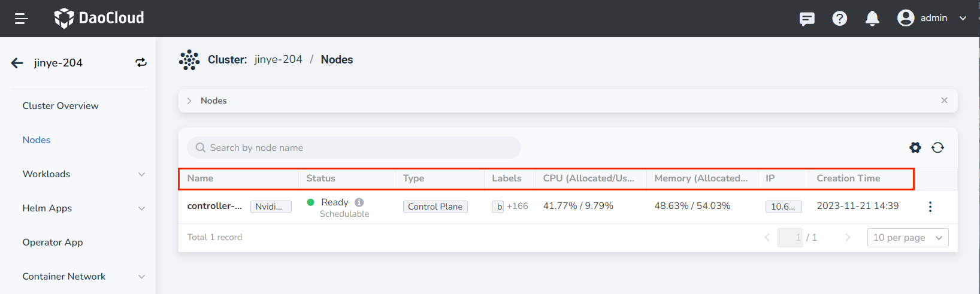Image resolution: width=980 pixels, height=294 pixels.
Task: Refresh the nodes list
Action: pyautogui.click(x=937, y=147)
